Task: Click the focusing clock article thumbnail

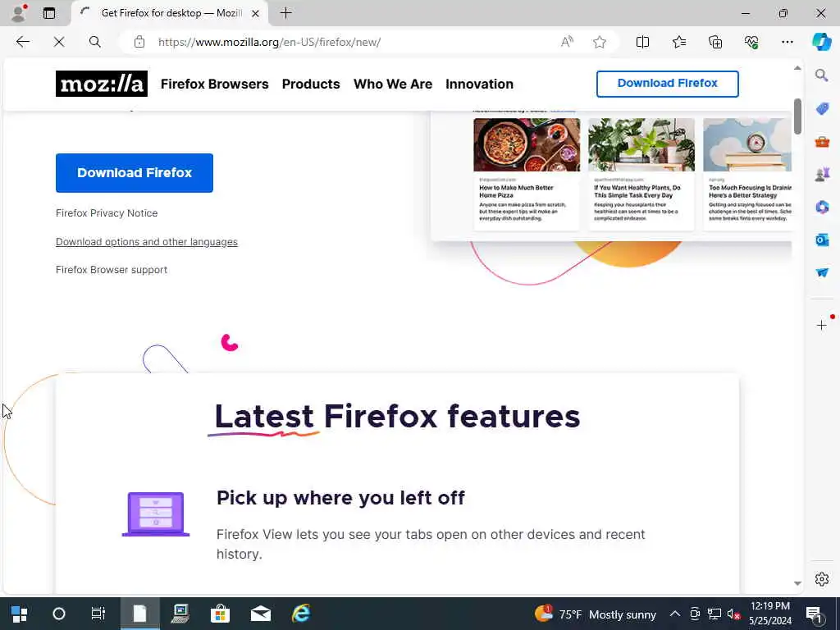Action: click(747, 144)
